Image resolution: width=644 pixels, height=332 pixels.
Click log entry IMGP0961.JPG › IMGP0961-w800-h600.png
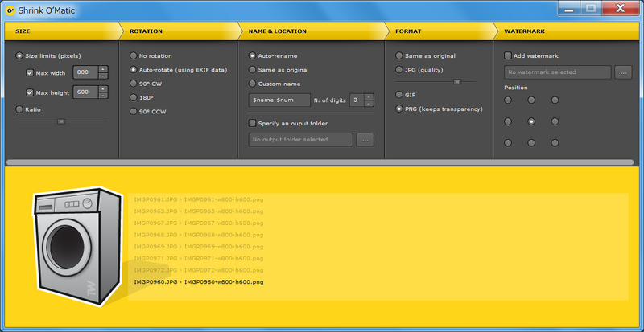[x=199, y=200]
